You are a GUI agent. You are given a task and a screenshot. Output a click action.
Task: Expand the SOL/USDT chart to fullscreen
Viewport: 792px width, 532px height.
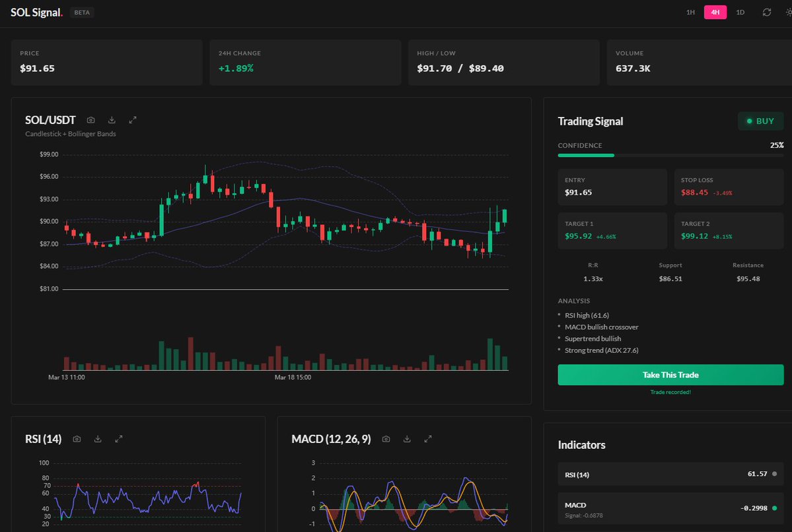point(133,120)
